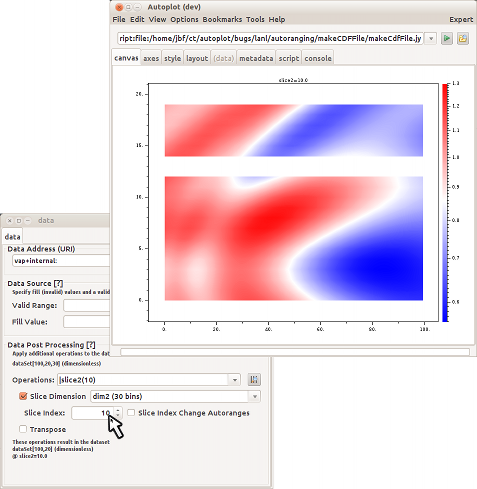477x489 pixels.
Task: Open the Edit menu
Action: [x=137, y=19]
